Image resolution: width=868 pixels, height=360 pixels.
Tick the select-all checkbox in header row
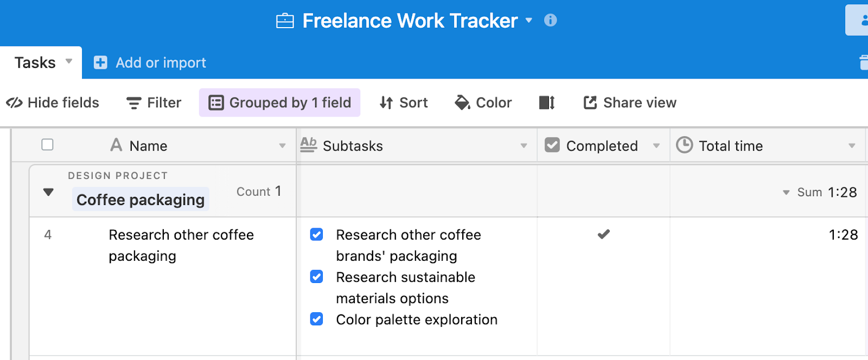coord(48,145)
